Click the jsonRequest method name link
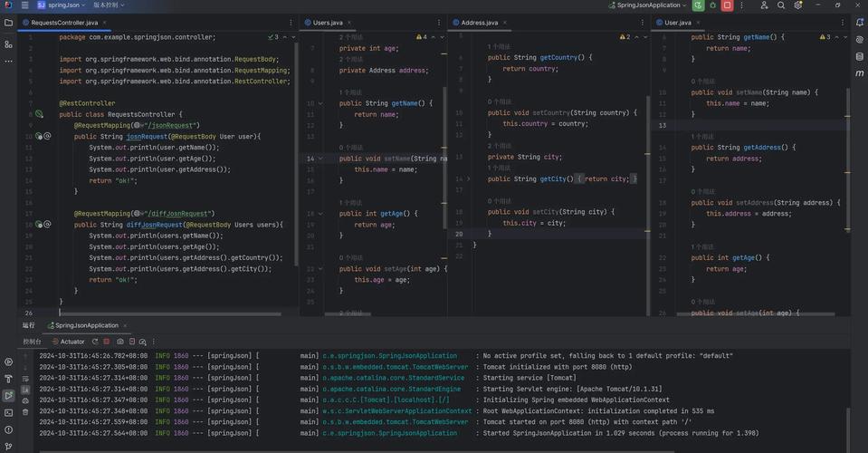Viewport: 868px width, 453px height. (147, 136)
